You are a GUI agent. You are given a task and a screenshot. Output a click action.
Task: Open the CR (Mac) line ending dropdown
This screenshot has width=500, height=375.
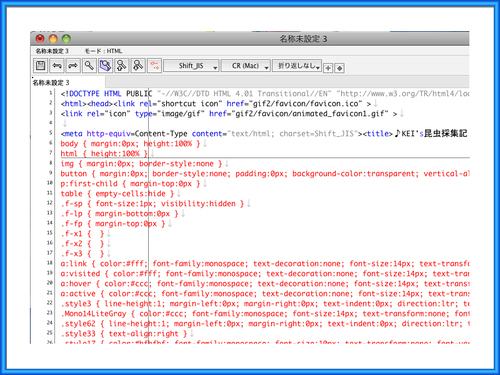[x=246, y=66]
